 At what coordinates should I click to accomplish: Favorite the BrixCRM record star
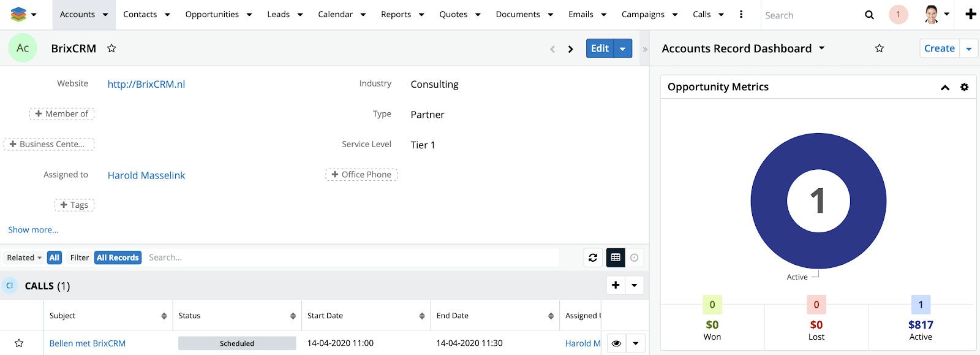(x=111, y=48)
